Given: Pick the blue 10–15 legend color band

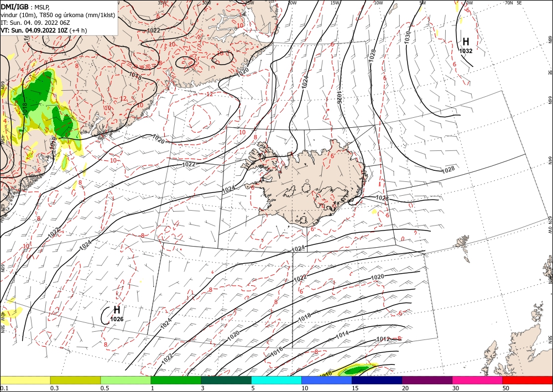Looking at the screenshot, I should [327, 380].
